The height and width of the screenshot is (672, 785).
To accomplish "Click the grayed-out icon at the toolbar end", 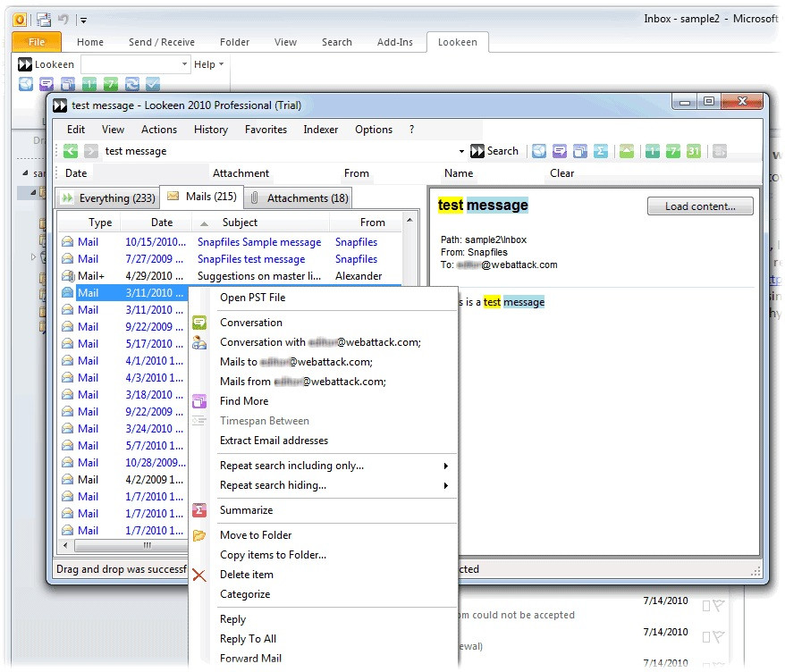I will [x=720, y=151].
